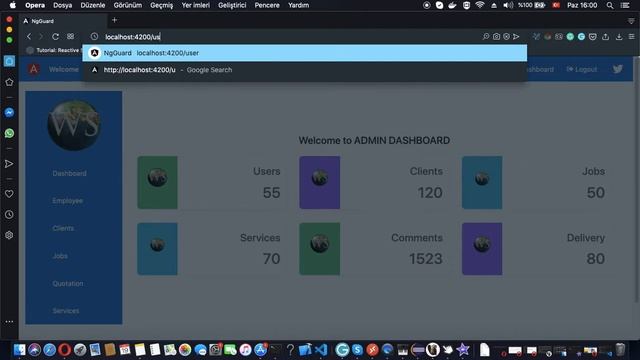
Task: Click the share icon in the toolbar
Action: [606, 37]
